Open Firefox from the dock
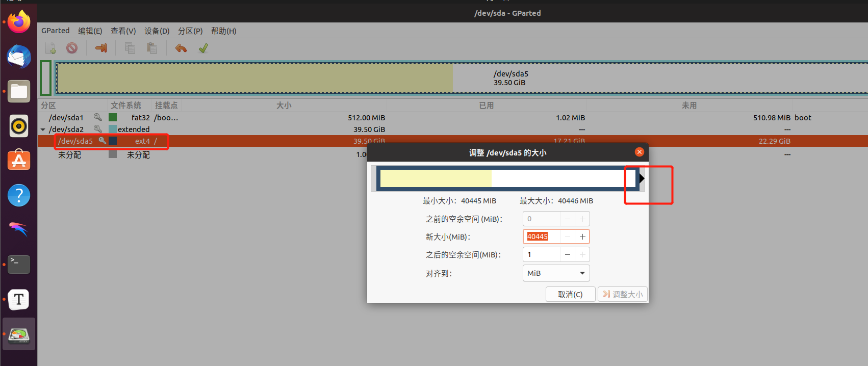 coord(19,22)
